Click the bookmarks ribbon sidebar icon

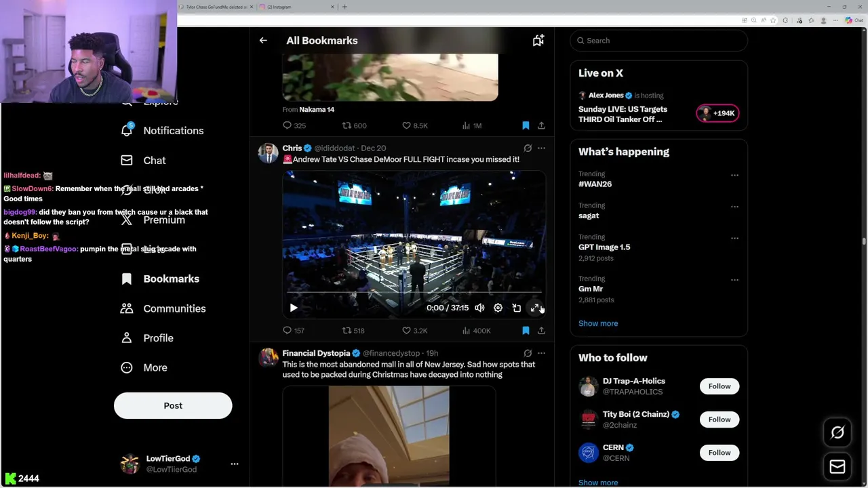coord(127,279)
